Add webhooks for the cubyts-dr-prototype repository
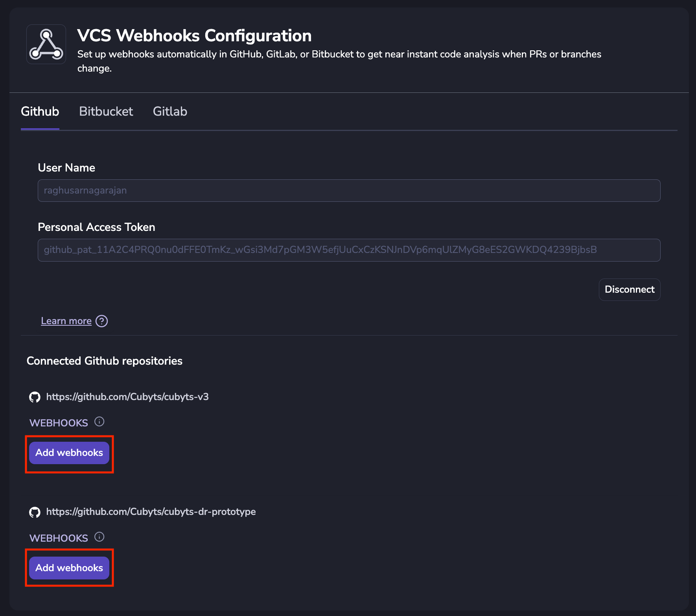The image size is (696, 616). [x=69, y=568]
